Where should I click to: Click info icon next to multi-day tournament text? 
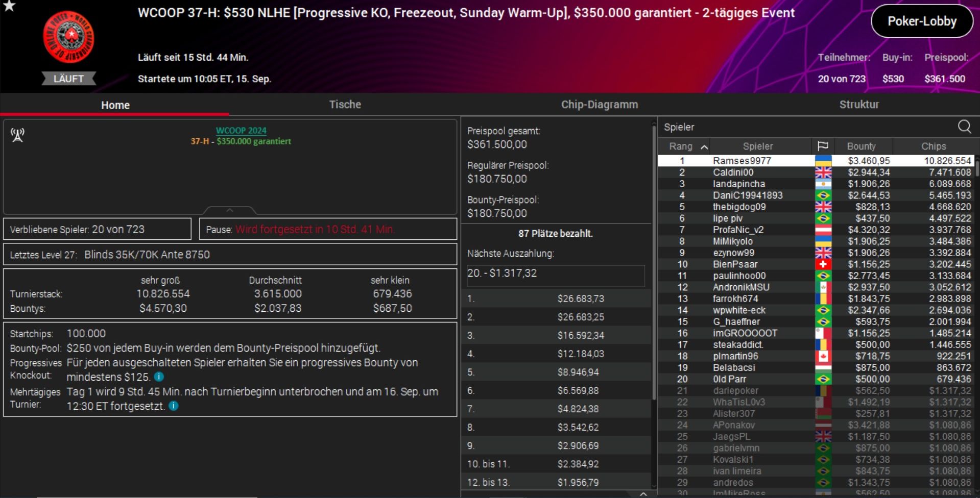(174, 406)
